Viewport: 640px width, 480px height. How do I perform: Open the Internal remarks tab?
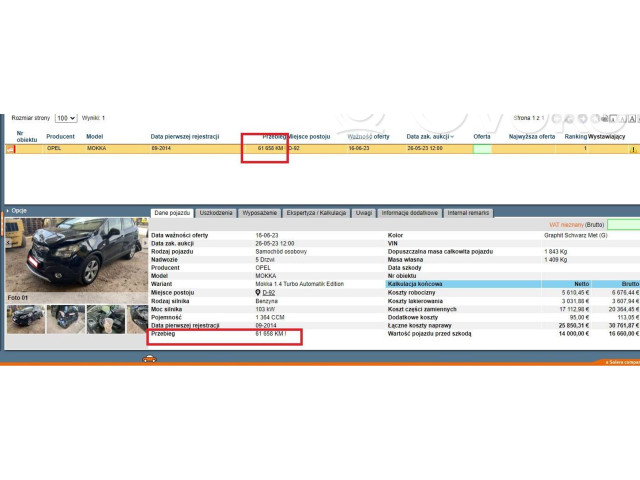click(x=468, y=213)
